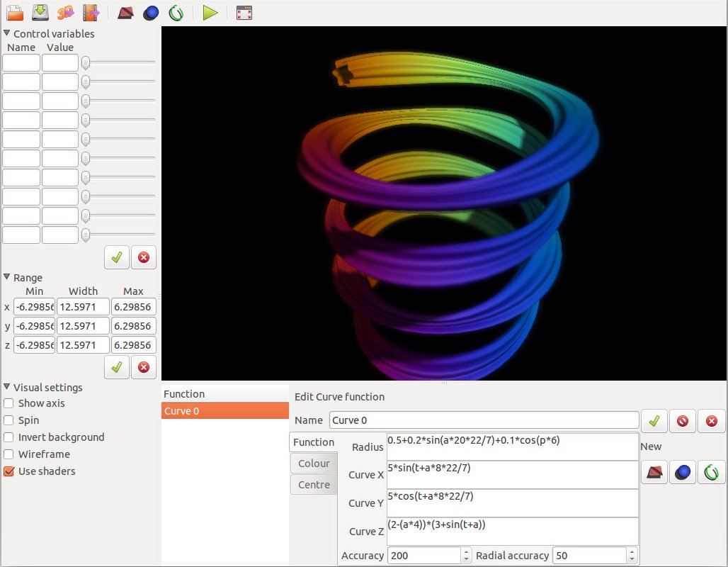Confirm Curve 0 edits with green check
The width and height of the screenshot is (728, 567).
click(654, 420)
